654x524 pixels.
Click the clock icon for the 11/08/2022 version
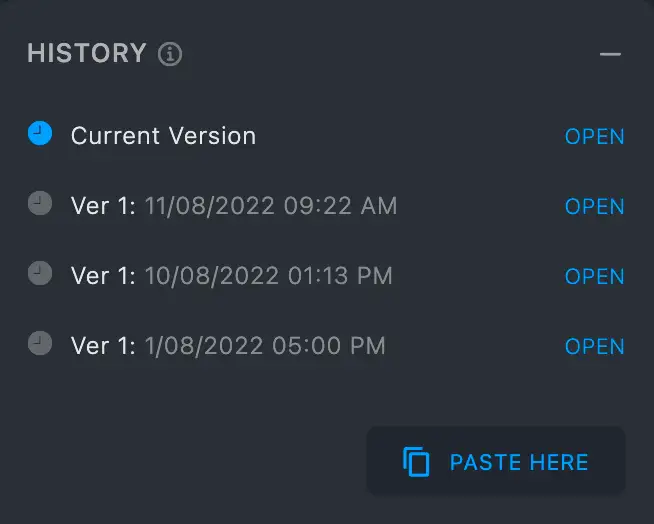click(x=40, y=203)
